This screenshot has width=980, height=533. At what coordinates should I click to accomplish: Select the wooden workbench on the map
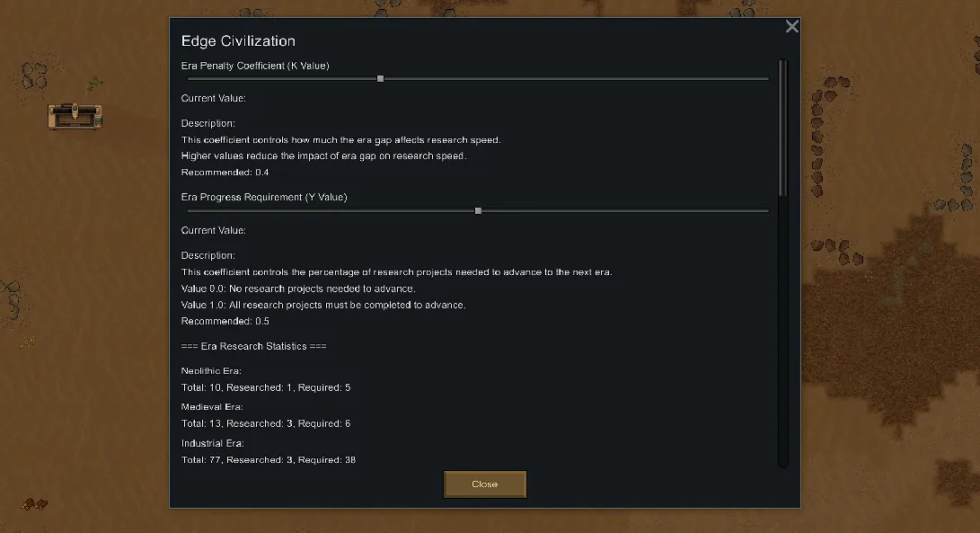[75, 115]
